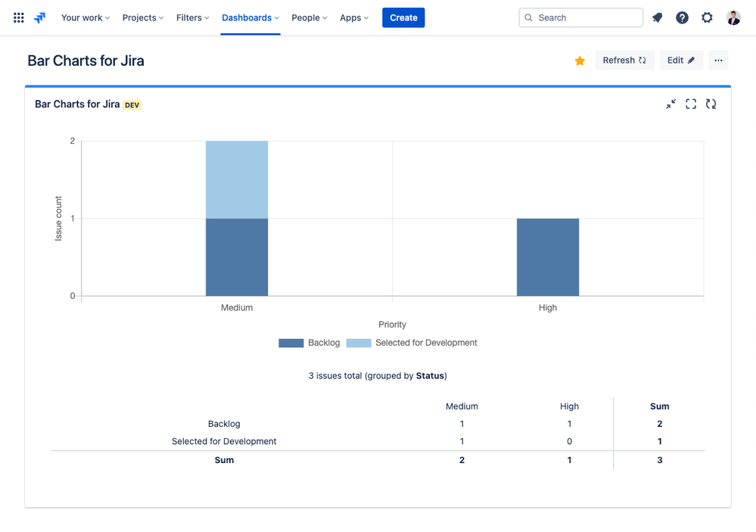Expand the Your work menu
Image resolution: width=756 pixels, height=532 pixels.
[86, 18]
